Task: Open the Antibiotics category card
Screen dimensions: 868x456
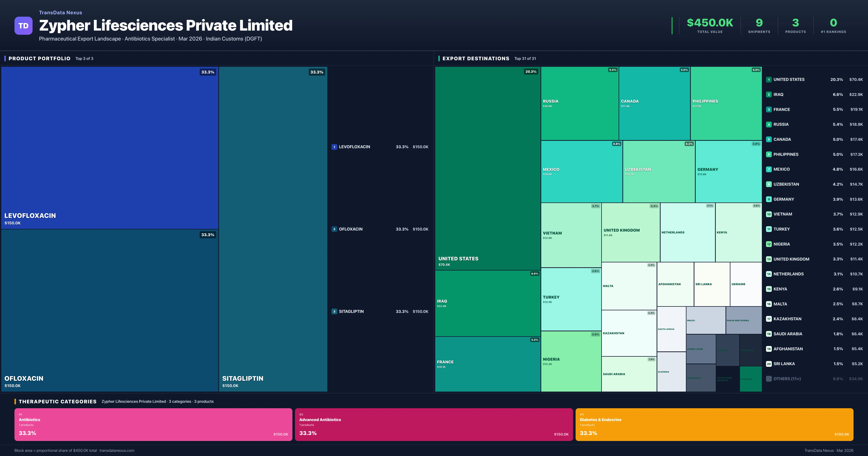Action: coord(153,424)
